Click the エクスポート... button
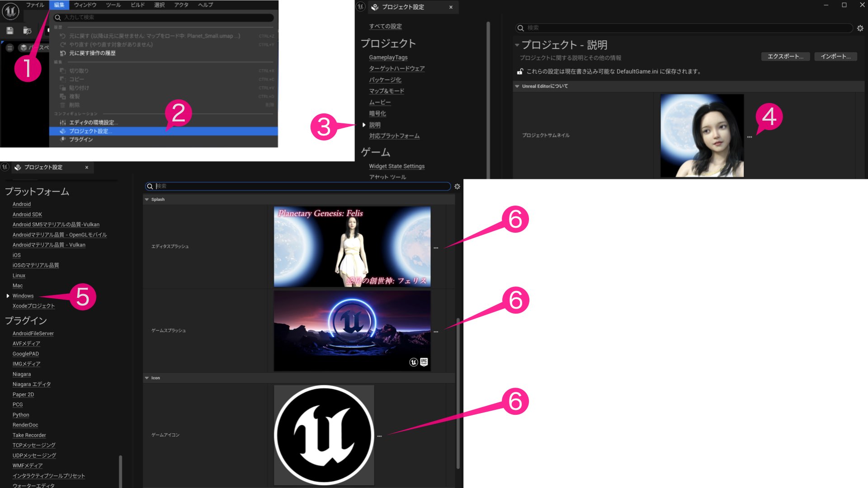Image resolution: width=868 pixels, height=488 pixels. 785,56
